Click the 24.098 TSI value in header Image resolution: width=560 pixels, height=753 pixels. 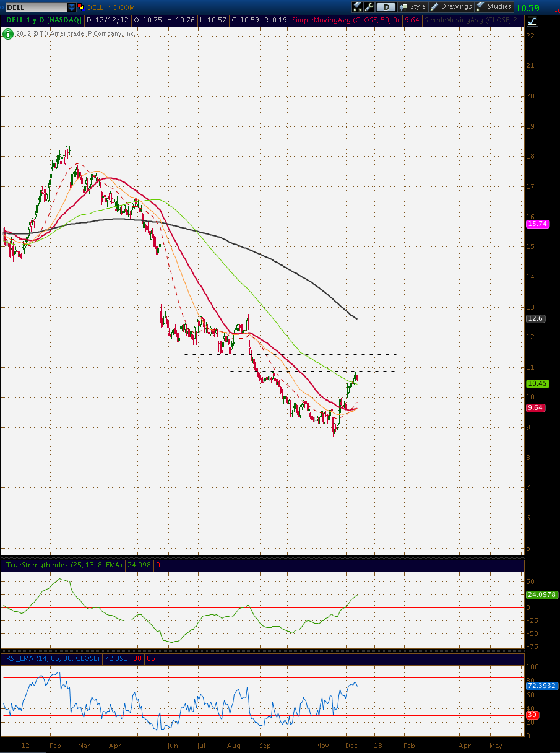click(139, 565)
